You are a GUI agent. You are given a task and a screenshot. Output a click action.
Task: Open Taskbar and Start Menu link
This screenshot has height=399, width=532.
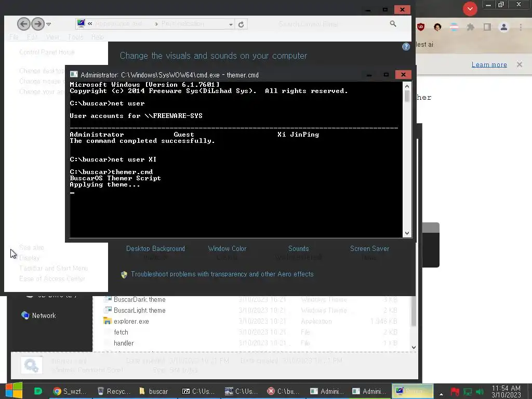coord(54,269)
